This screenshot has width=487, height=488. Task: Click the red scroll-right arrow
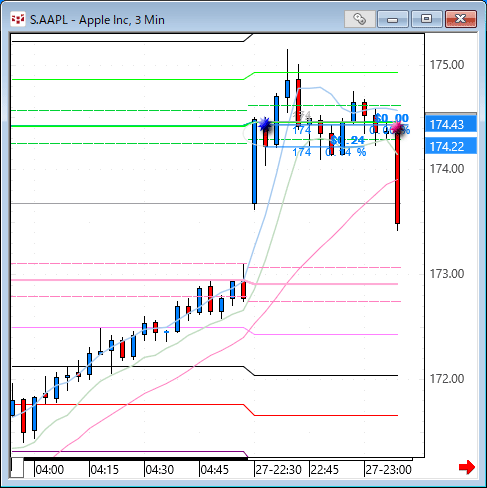[x=467, y=467]
